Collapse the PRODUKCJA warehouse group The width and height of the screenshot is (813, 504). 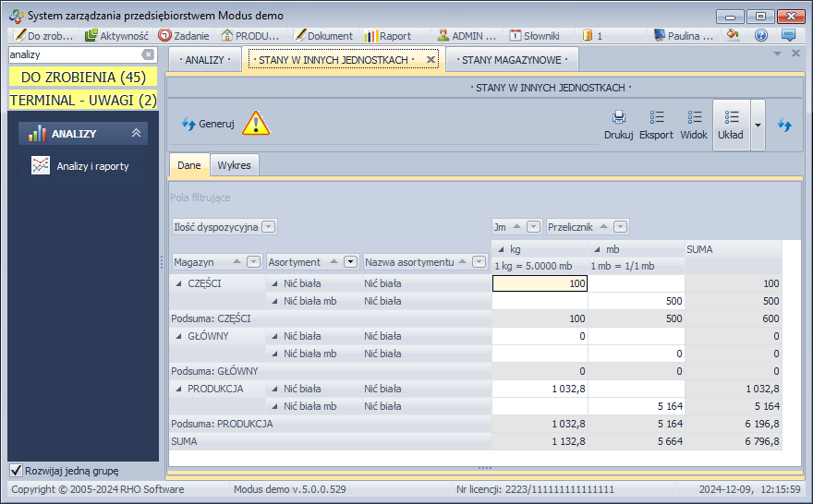click(178, 389)
